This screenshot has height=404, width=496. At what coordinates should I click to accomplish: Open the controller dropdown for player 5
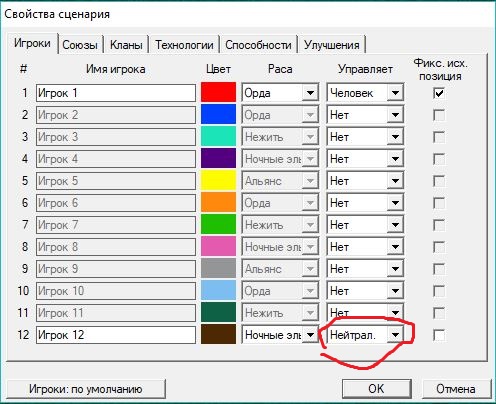point(365,181)
